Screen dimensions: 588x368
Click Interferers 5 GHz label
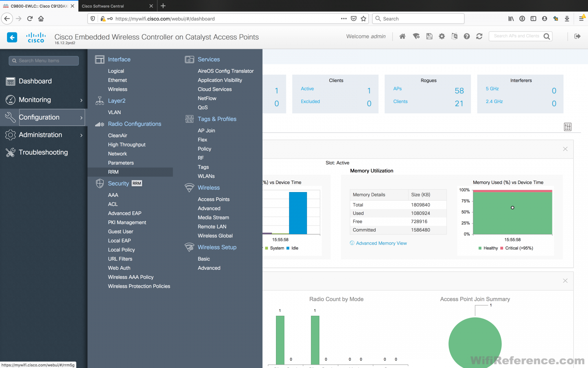(x=492, y=89)
